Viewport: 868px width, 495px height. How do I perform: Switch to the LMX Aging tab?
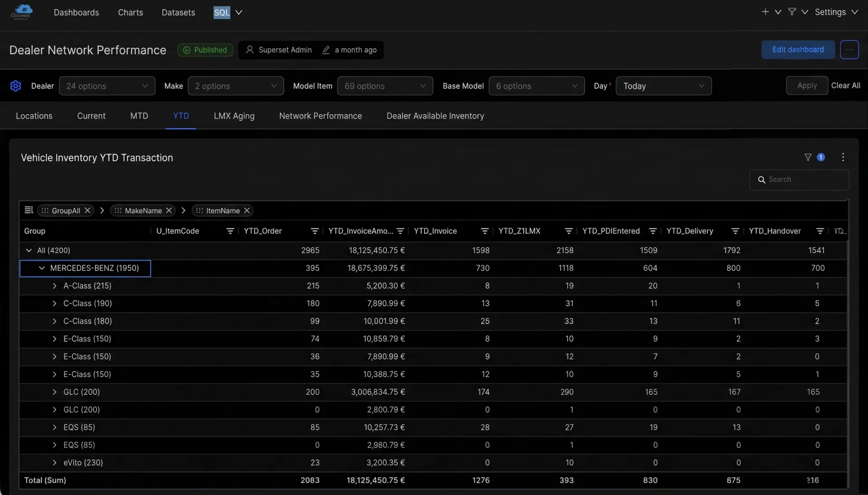[234, 116]
